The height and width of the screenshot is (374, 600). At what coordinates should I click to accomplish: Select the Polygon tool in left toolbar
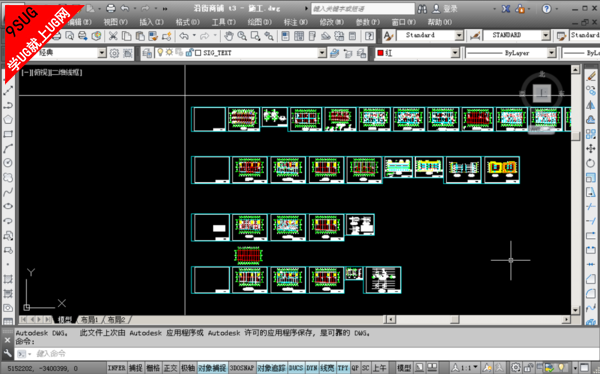(x=8, y=119)
